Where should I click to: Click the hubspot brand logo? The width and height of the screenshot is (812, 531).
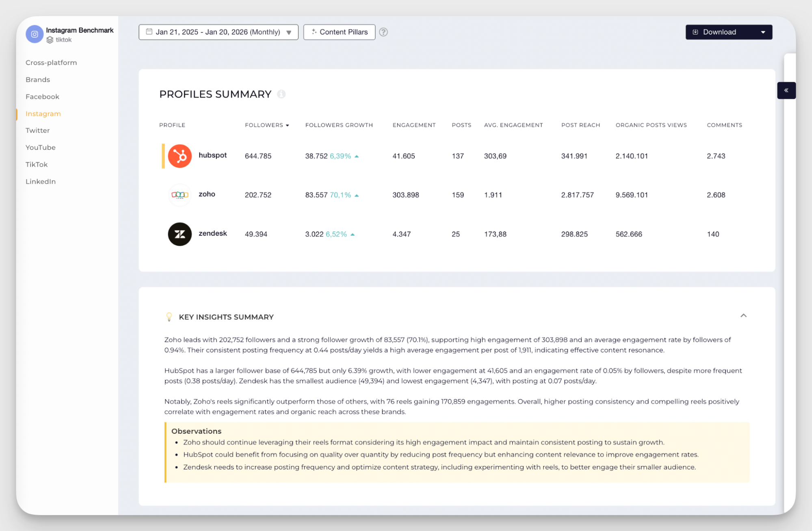[x=180, y=156]
